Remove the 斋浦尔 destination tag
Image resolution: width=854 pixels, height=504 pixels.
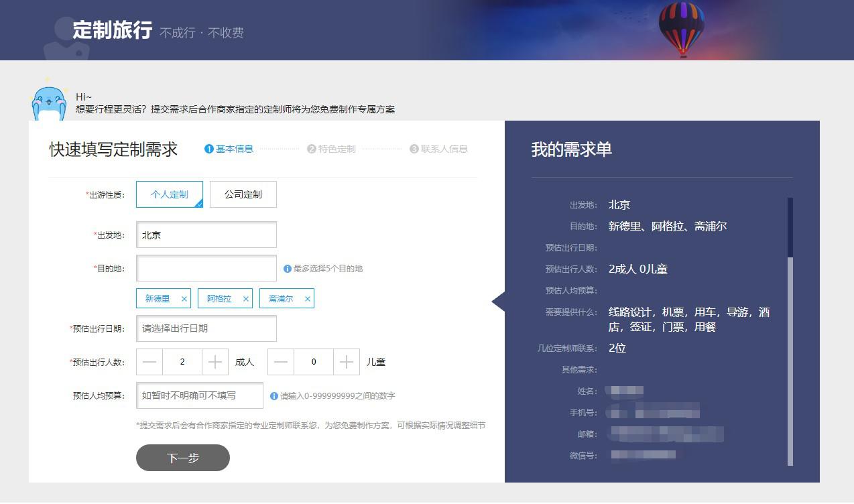pos(307,298)
